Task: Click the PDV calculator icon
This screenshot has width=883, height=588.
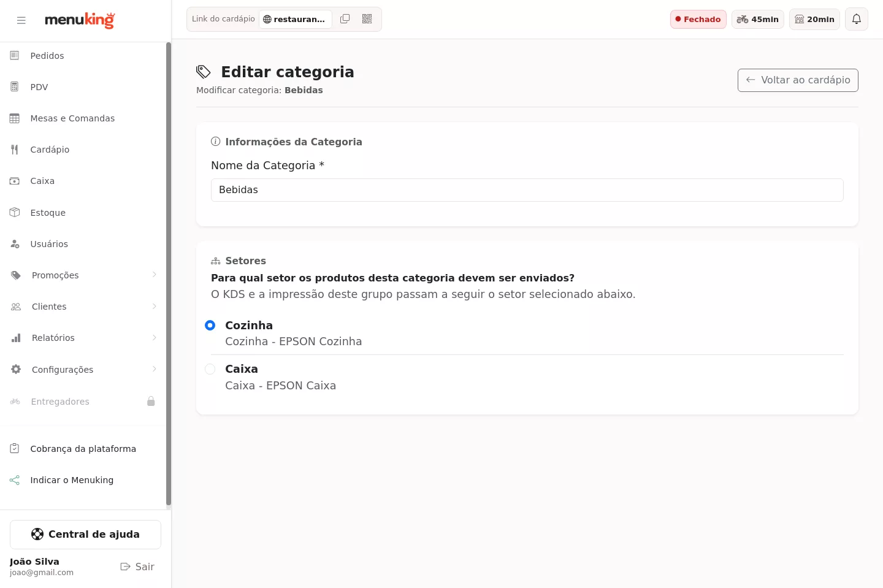Action: click(x=15, y=87)
